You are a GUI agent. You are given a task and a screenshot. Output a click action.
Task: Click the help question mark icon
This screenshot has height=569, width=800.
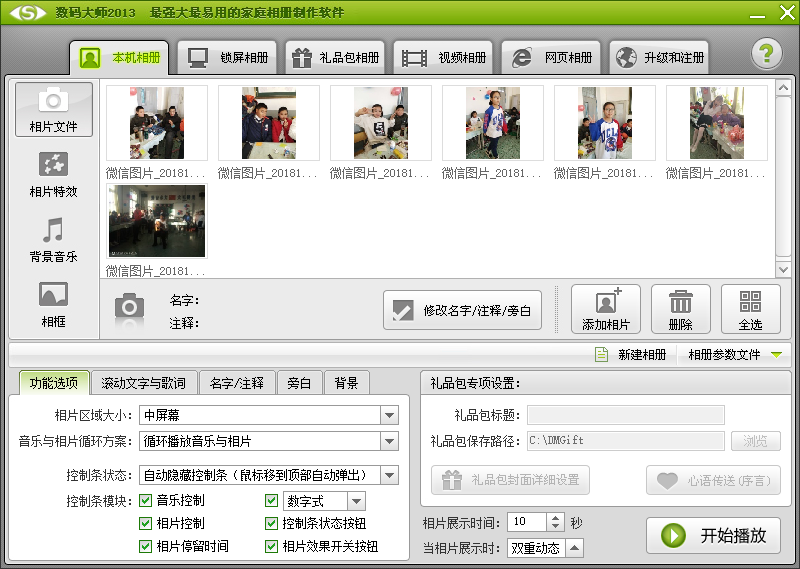pyautogui.click(x=766, y=53)
